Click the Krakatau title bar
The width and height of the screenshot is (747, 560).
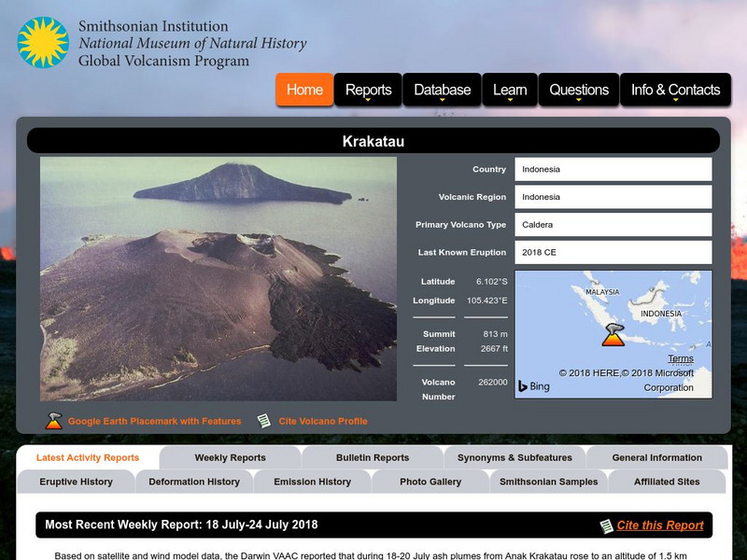(x=373, y=141)
